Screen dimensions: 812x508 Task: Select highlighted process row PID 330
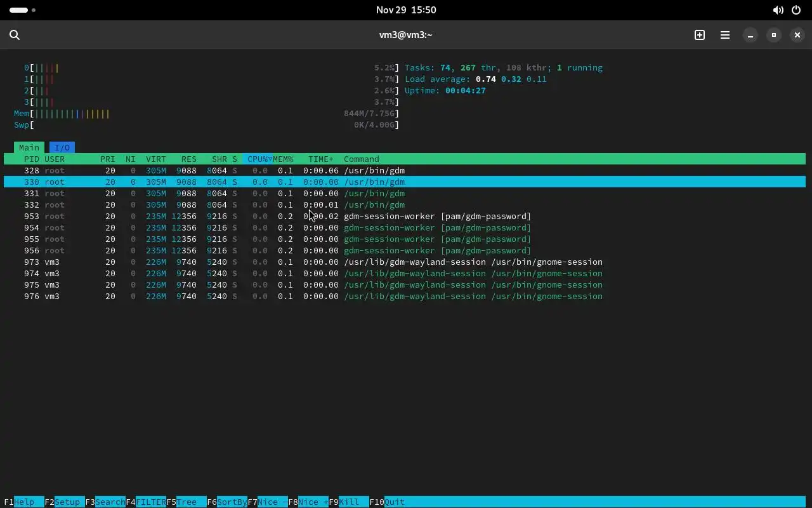[x=405, y=182]
